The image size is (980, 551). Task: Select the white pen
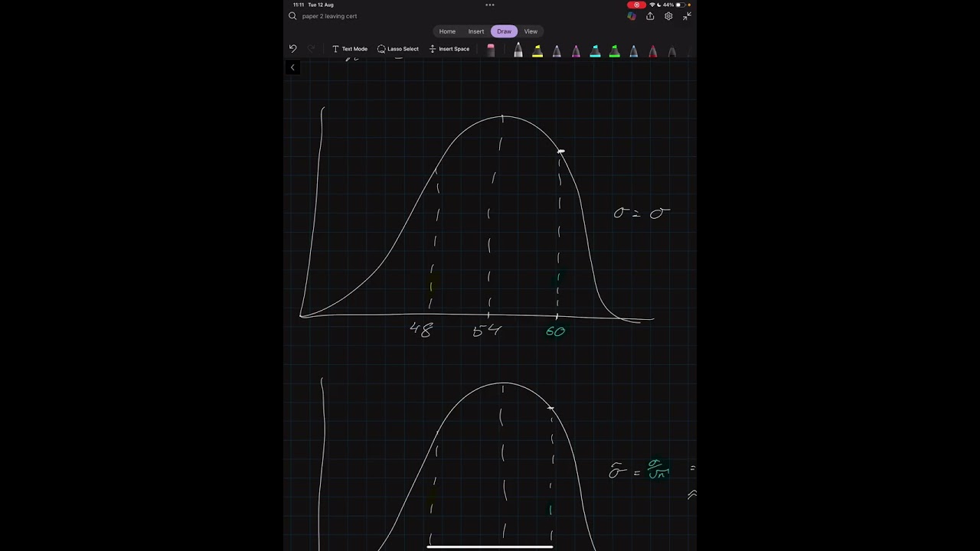pos(518,51)
